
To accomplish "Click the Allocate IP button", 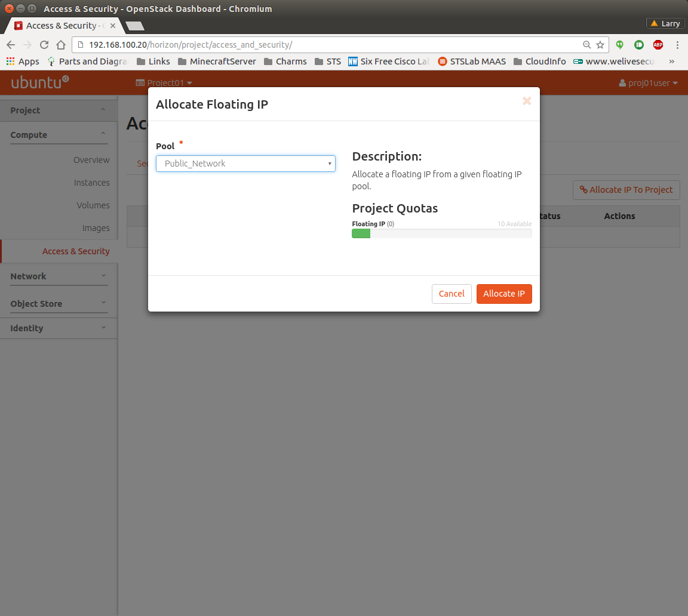I will [503, 294].
